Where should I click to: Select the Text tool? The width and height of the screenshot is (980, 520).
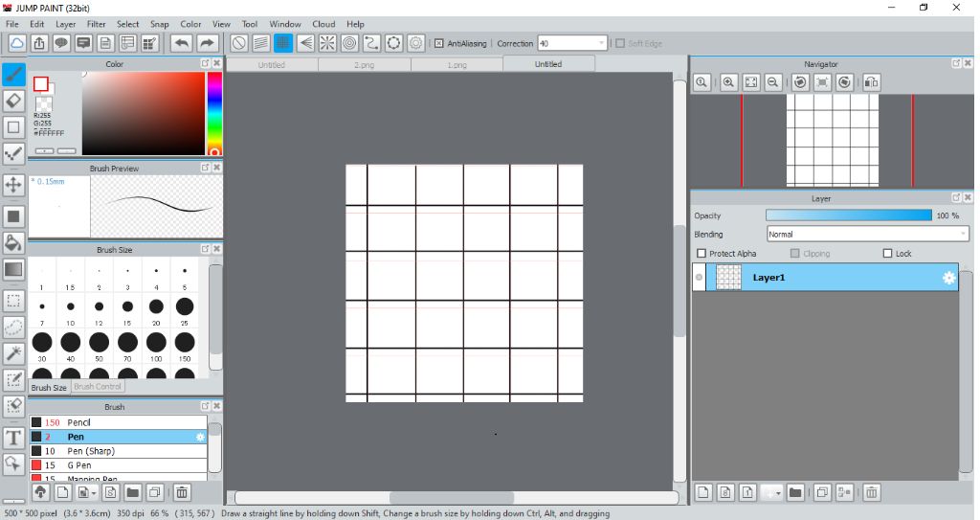click(13, 438)
